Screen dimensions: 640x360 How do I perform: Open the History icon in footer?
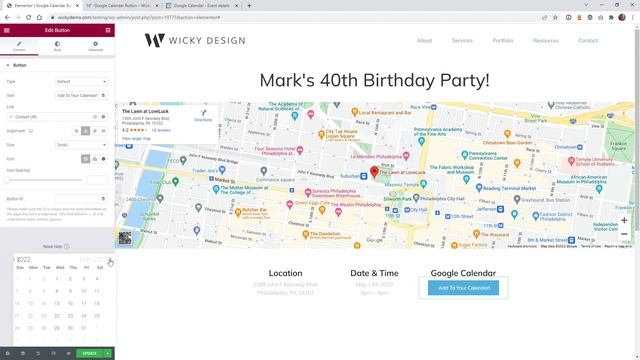[38, 353]
